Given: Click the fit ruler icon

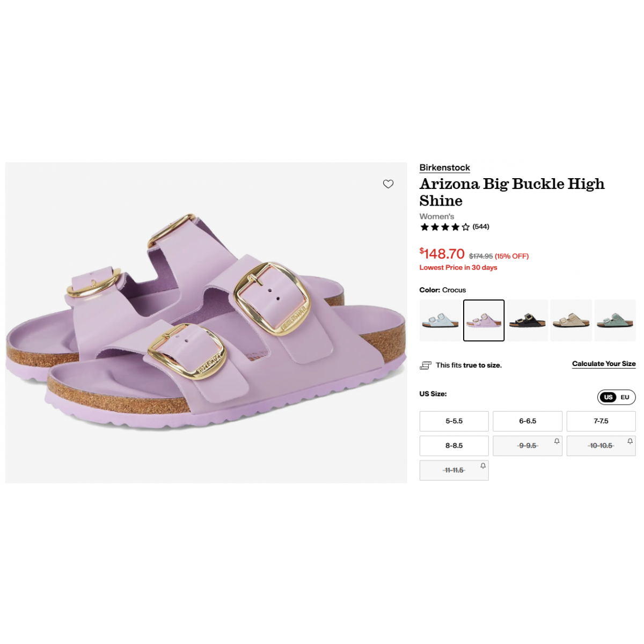Looking at the screenshot, I should point(426,365).
